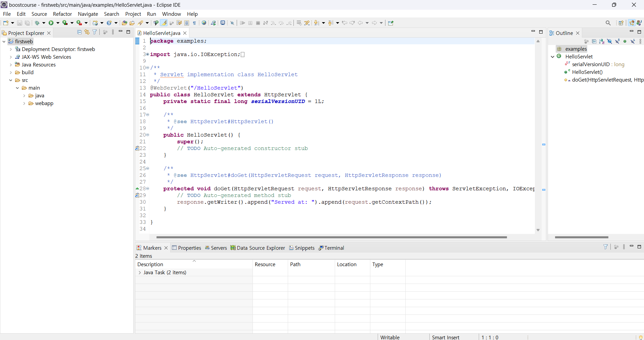
Task: Collapse the fold toggle at line 20
Action: click(x=147, y=135)
